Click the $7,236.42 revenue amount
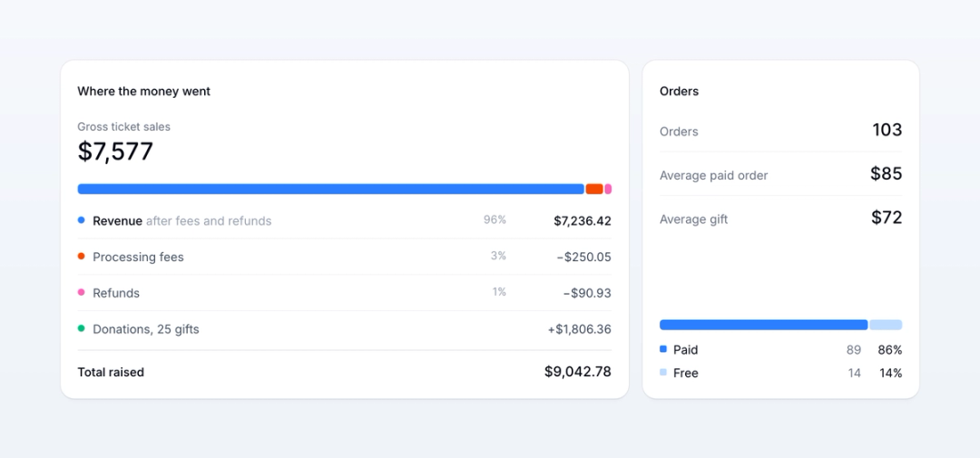The height and width of the screenshot is (458, 980). (x=583, y=221)
